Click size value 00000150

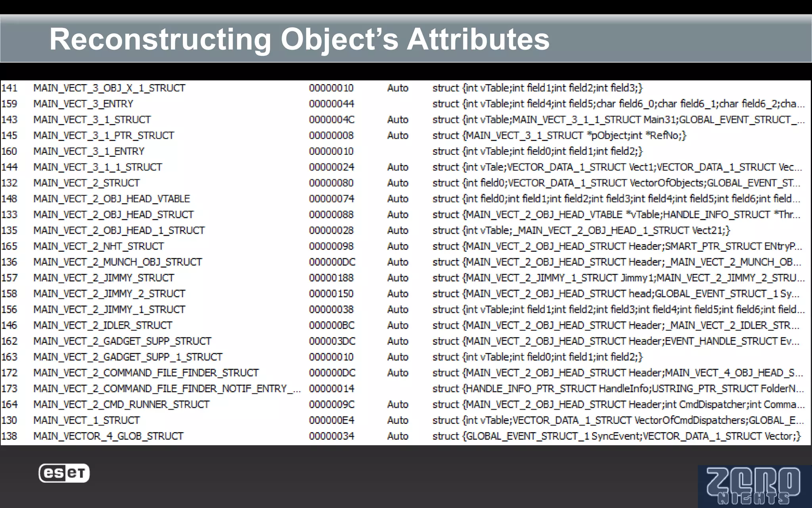pos(331,294)
